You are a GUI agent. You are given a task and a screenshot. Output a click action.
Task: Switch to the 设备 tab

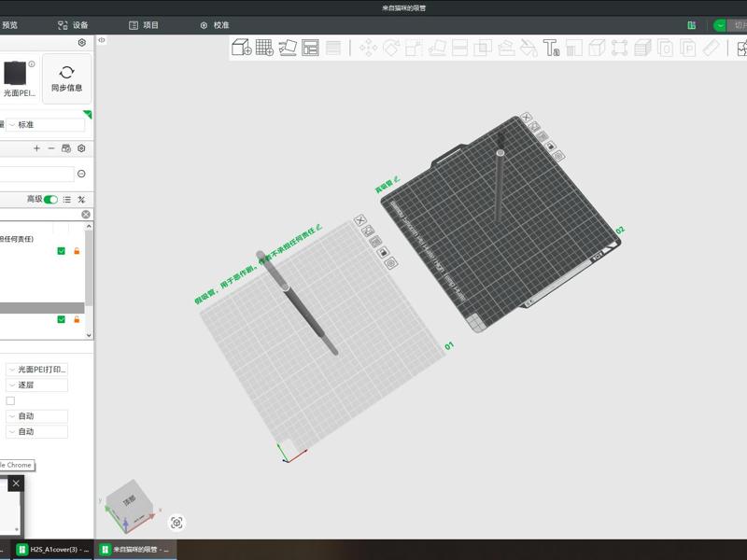(x=73, y=25)
